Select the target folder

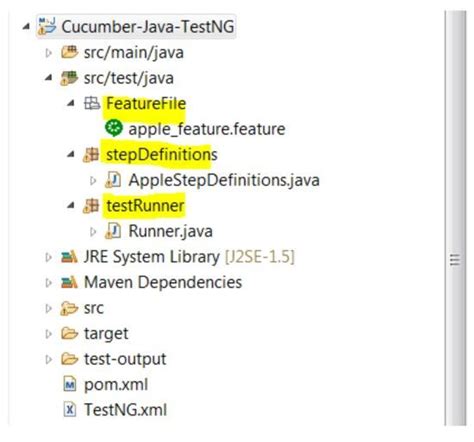coord(106,334)
